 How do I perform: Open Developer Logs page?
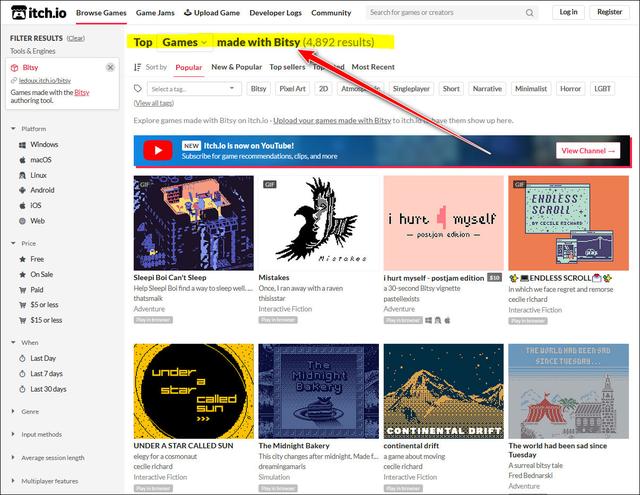(x=276, y=13)
